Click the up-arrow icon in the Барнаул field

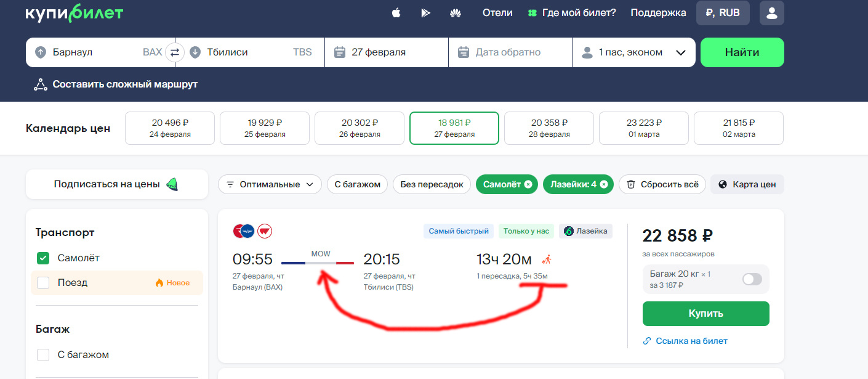pyautogui.click(x=41, y=52)
